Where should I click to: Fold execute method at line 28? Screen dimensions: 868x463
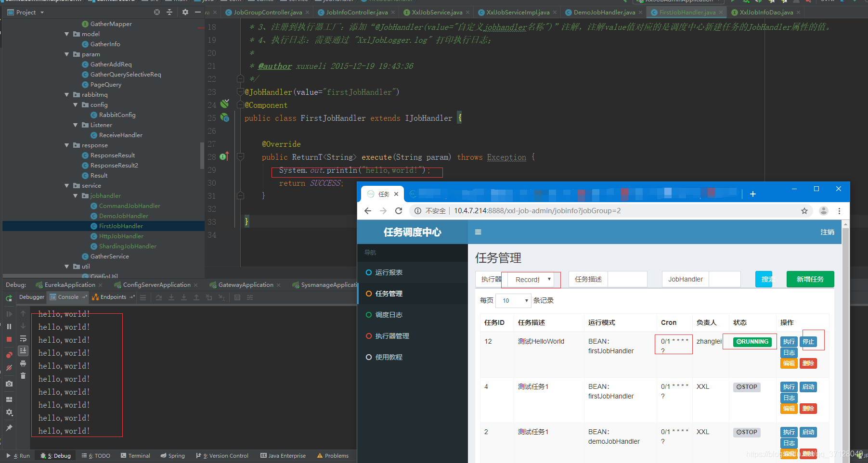tap(241, 157)
